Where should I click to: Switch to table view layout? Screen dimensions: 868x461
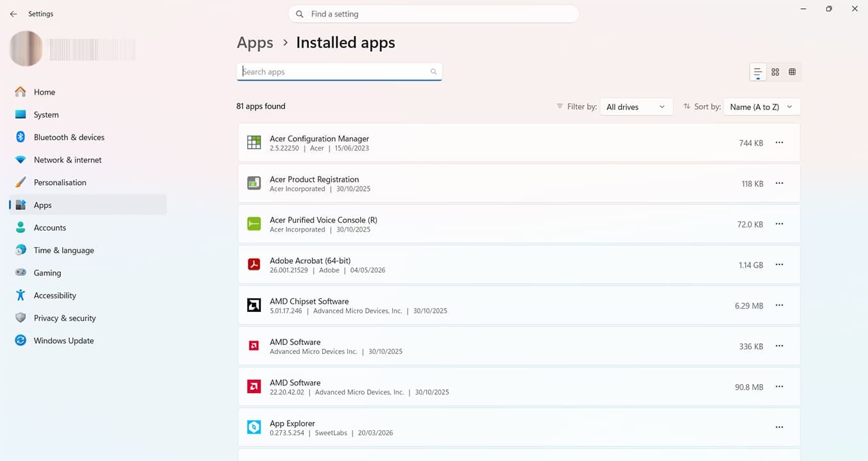tap(792, 72)
